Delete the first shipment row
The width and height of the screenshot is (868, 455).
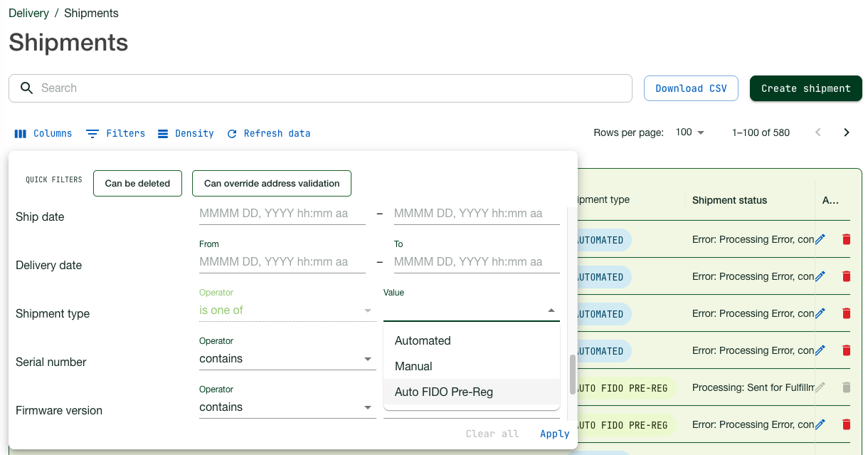point(846,240)
